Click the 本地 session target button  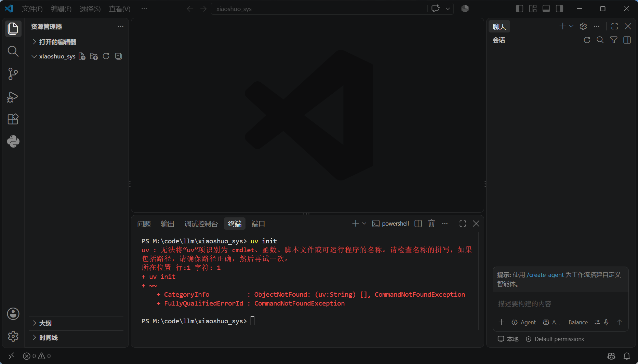click(508, 339)
